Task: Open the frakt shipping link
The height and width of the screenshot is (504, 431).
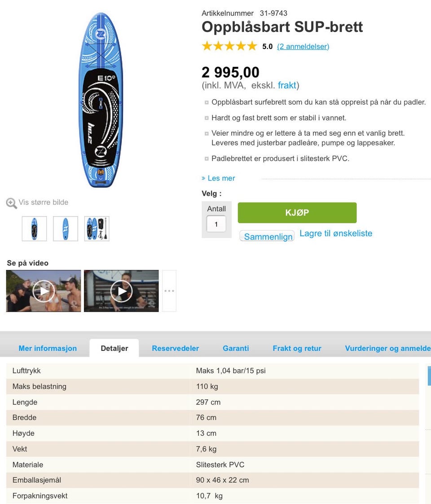Action: (287, 85)
